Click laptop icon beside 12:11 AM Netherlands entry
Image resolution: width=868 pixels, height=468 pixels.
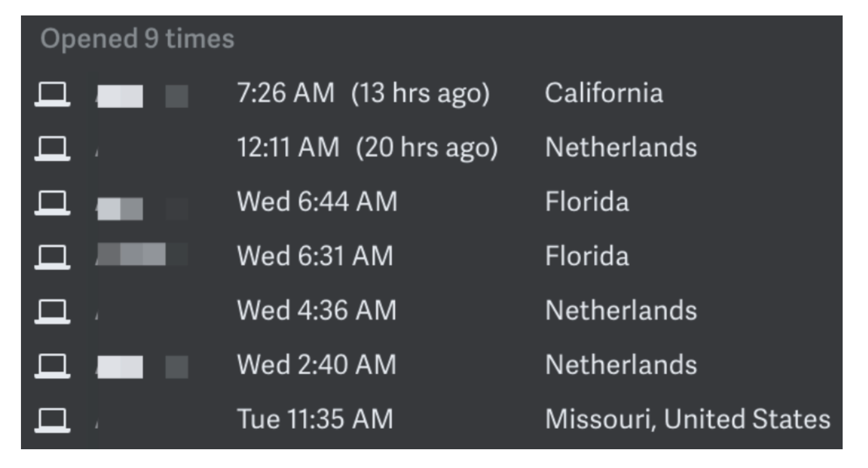pyautogui.click(x=52, y=148)
